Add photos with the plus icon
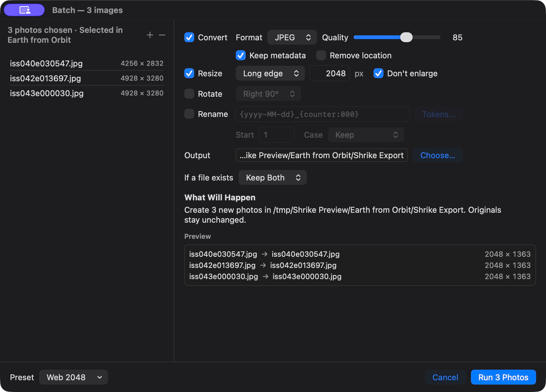546x392 pixels. [x=150, y=35]
